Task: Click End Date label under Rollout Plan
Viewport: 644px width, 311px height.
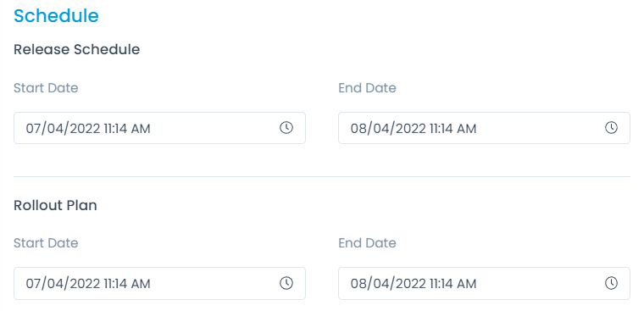Action: (367, 243)
